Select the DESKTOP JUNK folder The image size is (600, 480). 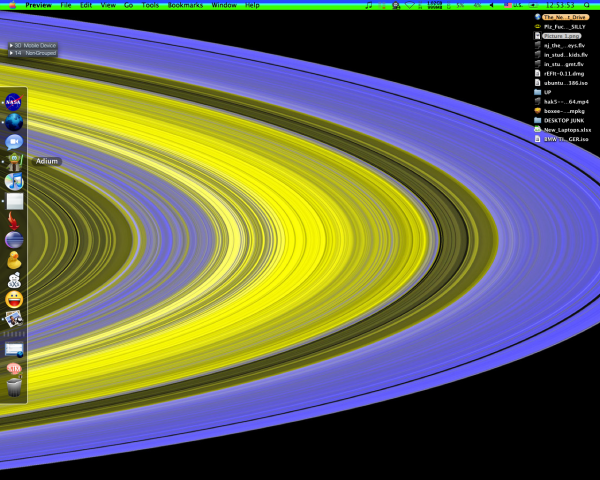pyautogui.click(x=559, y=121)
